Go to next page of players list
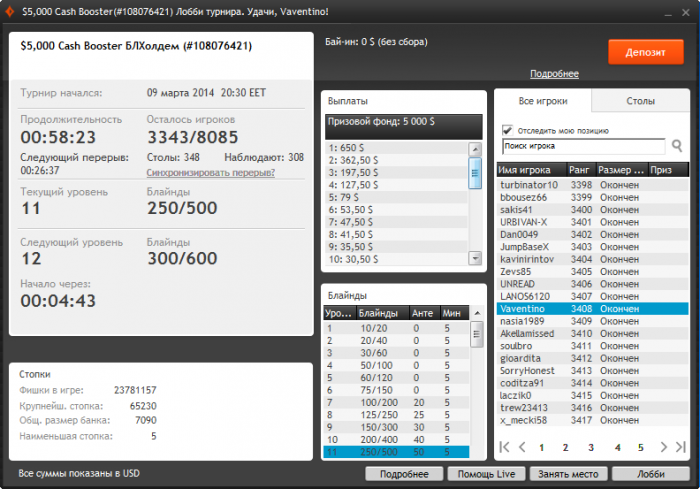 [x=663, y=447]
